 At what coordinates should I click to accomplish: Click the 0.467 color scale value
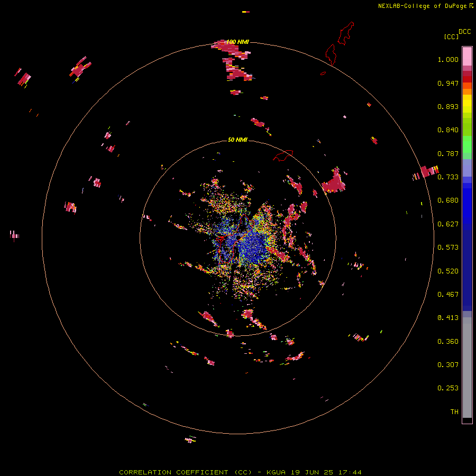[448, 295]
